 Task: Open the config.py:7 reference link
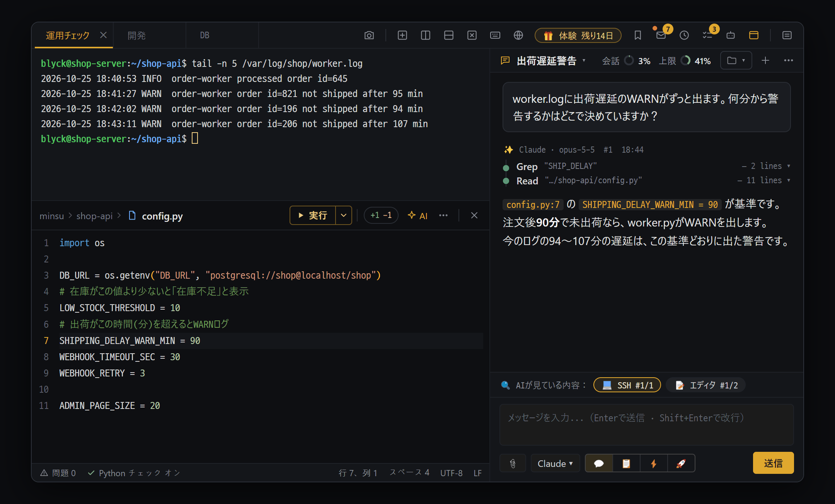click(x=533, y=204)
